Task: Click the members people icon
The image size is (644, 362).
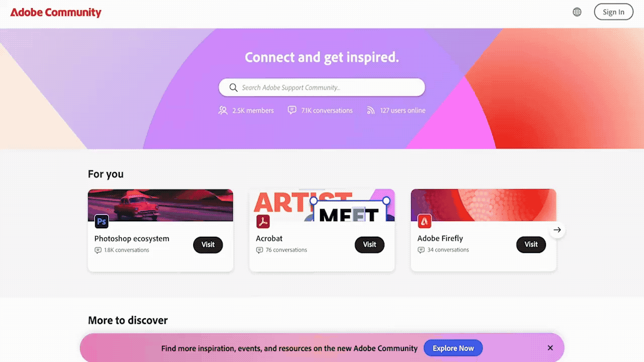Action: point(223,110)
